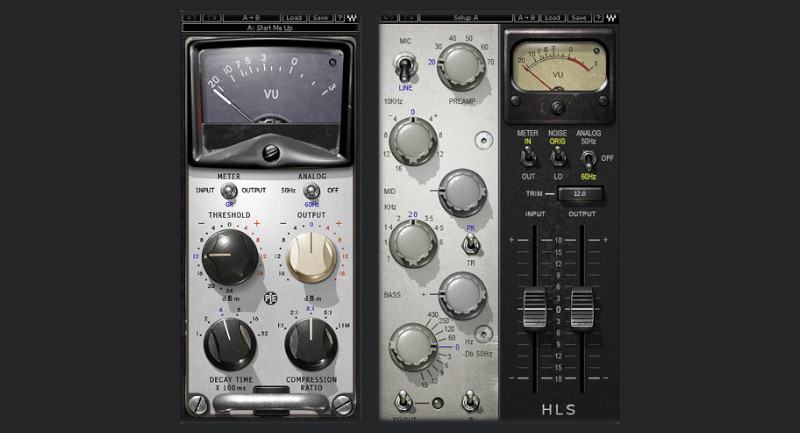This screenshot has height=433, width=800.
Task: Flip the Mic/Line toggle switch
Action: pos(406,67)
